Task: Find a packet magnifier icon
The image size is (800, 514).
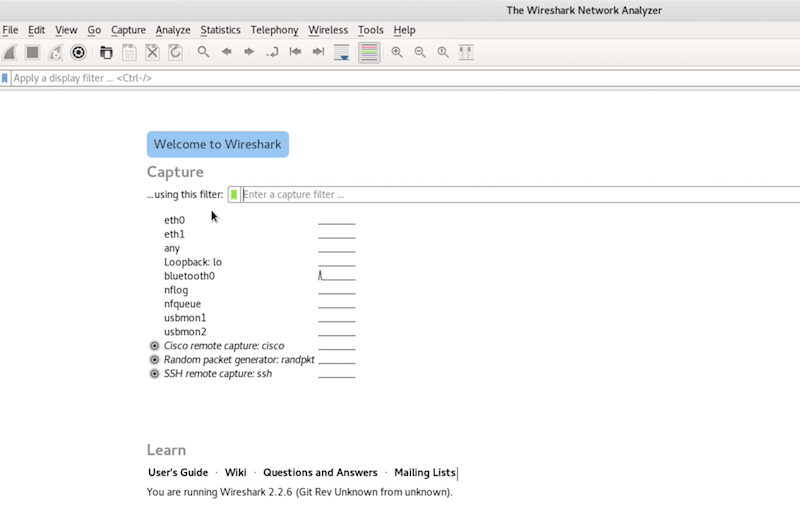Action: pyautogui.click(x=203, y=52)
